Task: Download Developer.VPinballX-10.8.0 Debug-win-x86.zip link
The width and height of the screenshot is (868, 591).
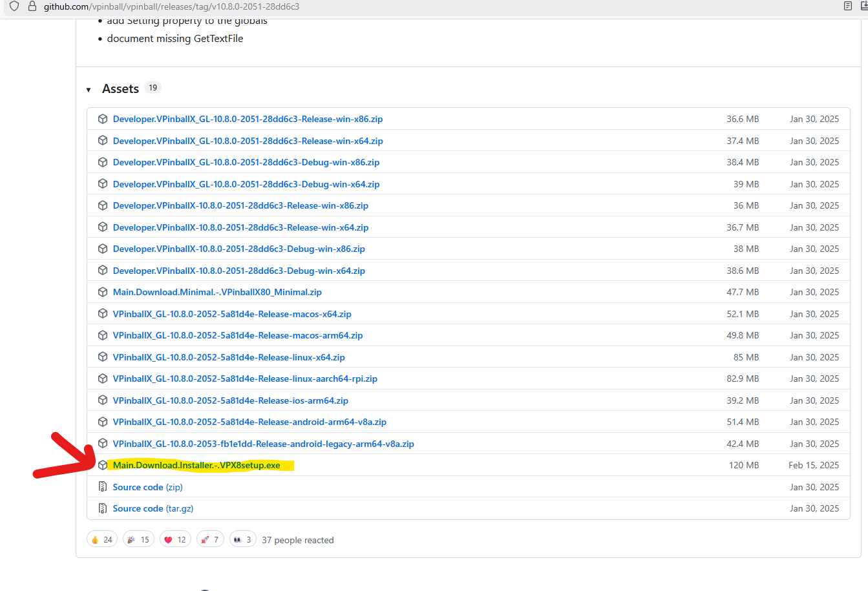Action: (x=239, y=249)
